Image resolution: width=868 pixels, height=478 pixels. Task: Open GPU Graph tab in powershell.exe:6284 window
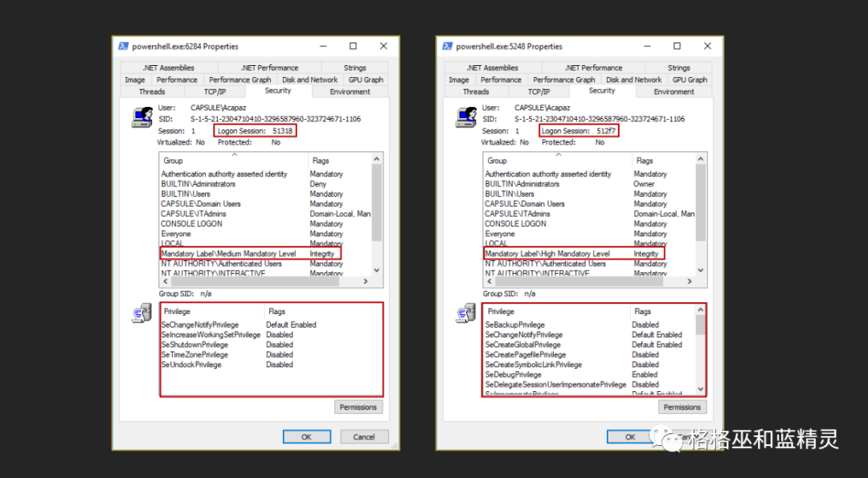[366, 80]
